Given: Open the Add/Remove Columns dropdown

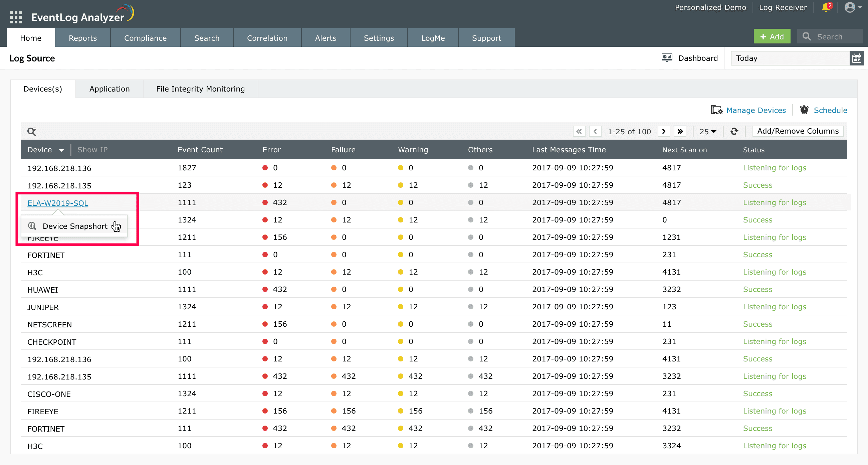Looking at the screenshot, I should pyautogui.click(x=799, y=131).
